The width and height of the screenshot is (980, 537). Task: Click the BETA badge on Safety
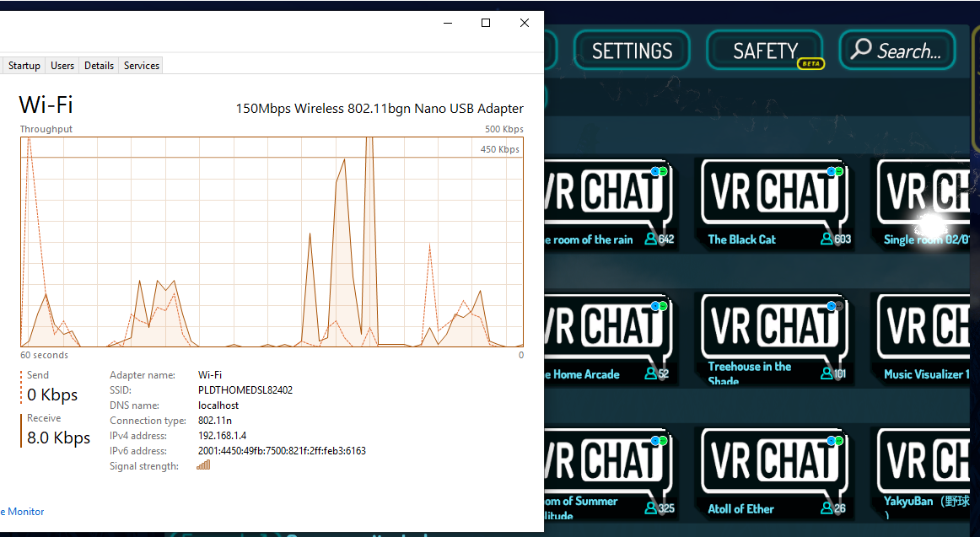810,64
